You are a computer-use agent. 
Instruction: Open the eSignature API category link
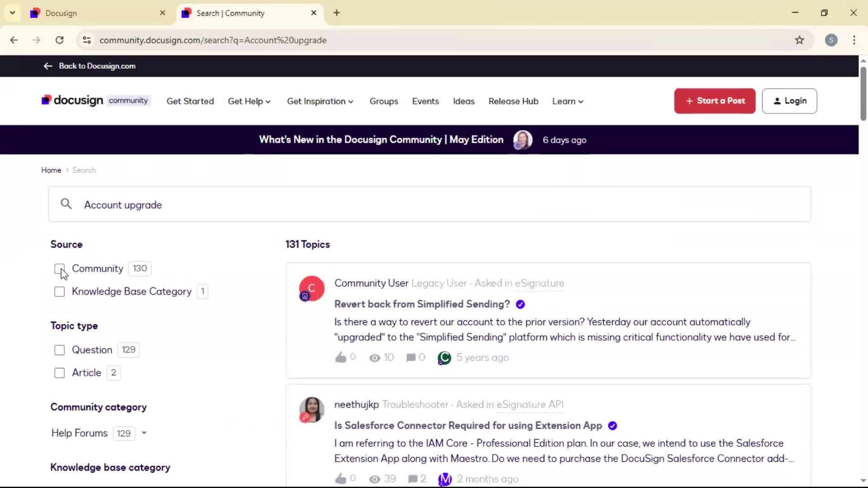point(530,405)
